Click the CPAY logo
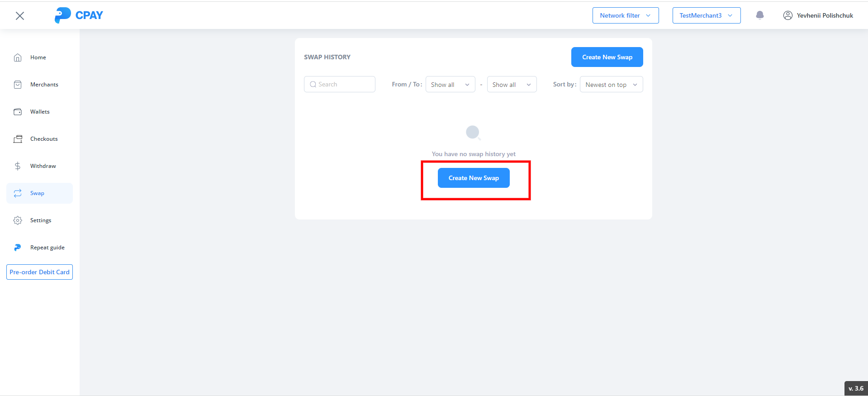This screenshot has width=868, height=396. pos(79,15)
